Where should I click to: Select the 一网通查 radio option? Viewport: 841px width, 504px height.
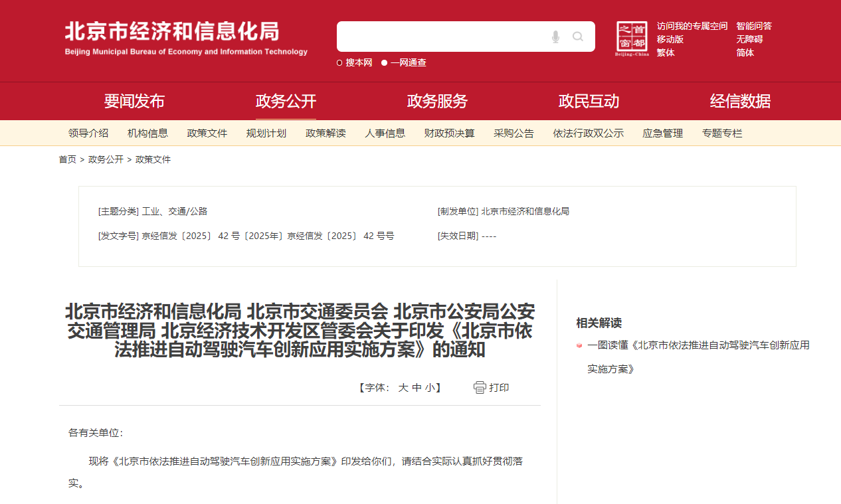click(385, 63)
